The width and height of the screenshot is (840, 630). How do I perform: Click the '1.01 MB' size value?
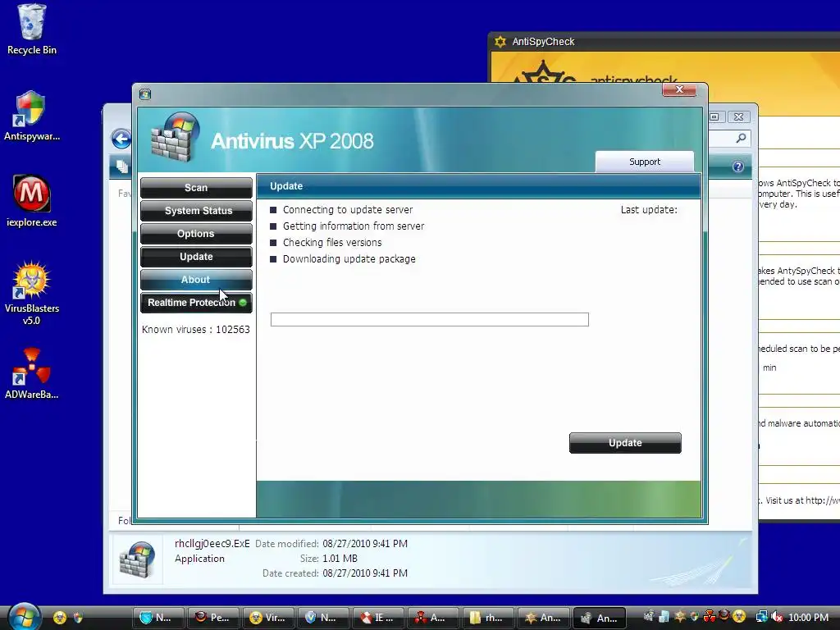pos(340,558)
